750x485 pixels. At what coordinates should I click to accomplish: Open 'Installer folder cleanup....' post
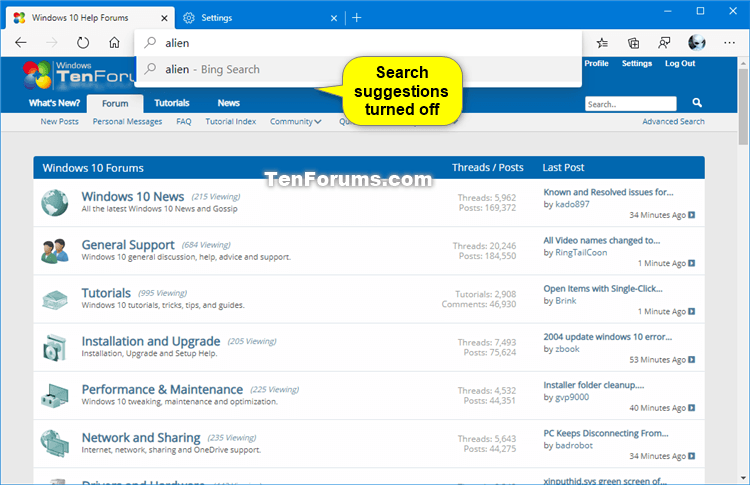click(x=594, y=385)
